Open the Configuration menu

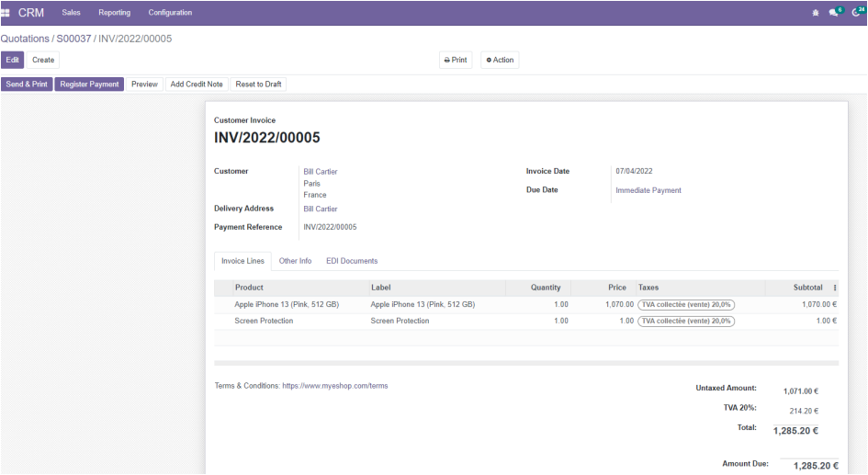pyautogui.click(x=170, y=13)
